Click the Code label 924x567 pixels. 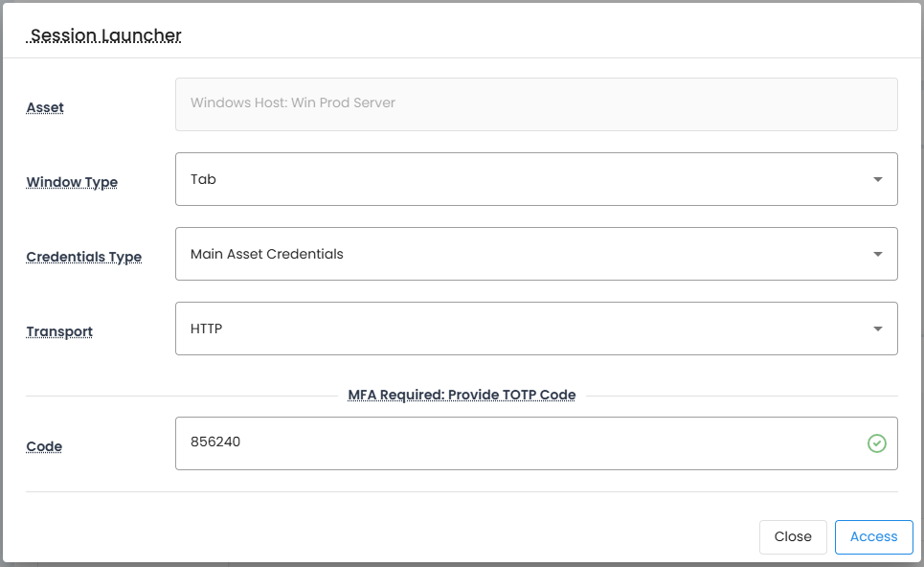click(44, 446)
